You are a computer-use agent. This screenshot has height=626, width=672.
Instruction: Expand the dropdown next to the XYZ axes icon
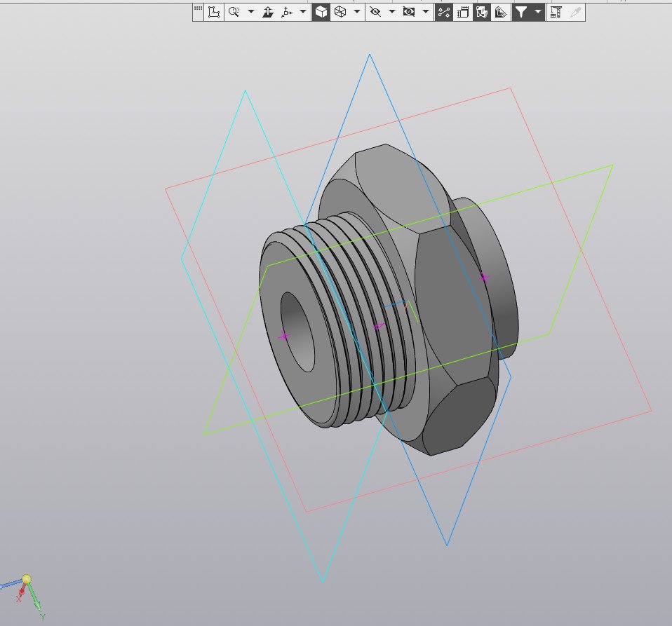[x=303, y=12]
